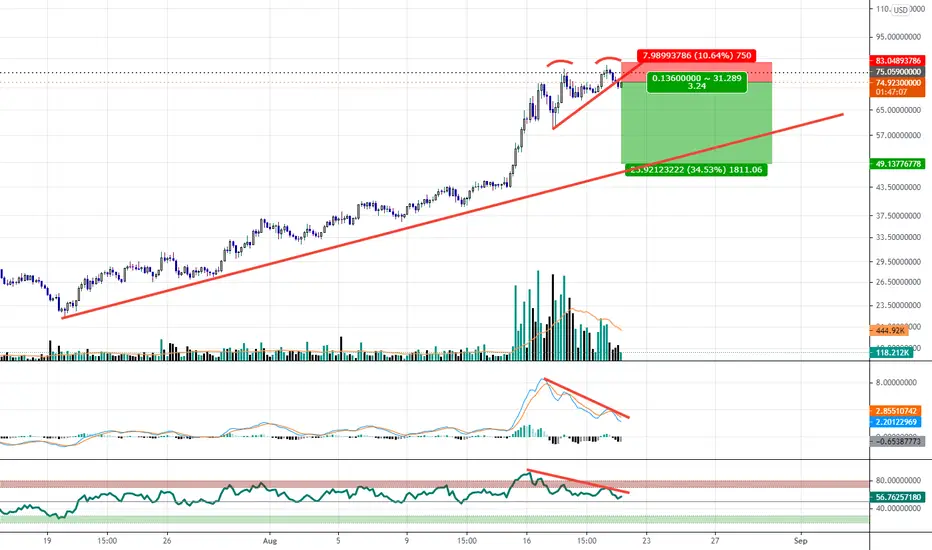Click the 9 date label on time axis
The image size is (932, 550).
coord(407,541)
